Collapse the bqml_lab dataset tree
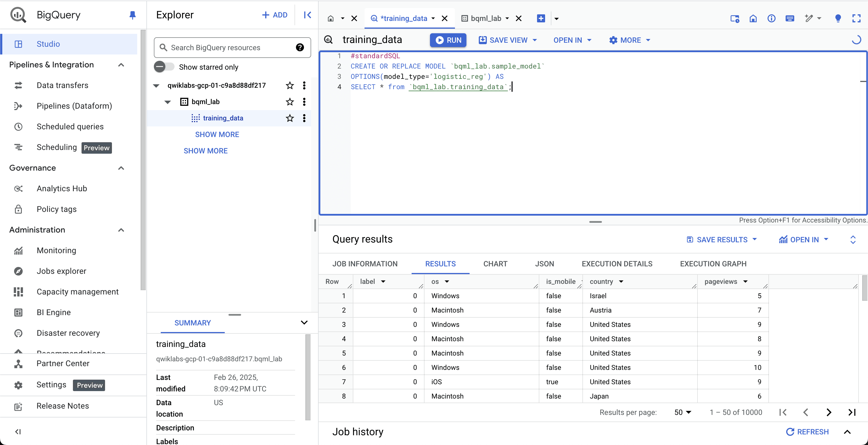 click(x=167, y=102)
